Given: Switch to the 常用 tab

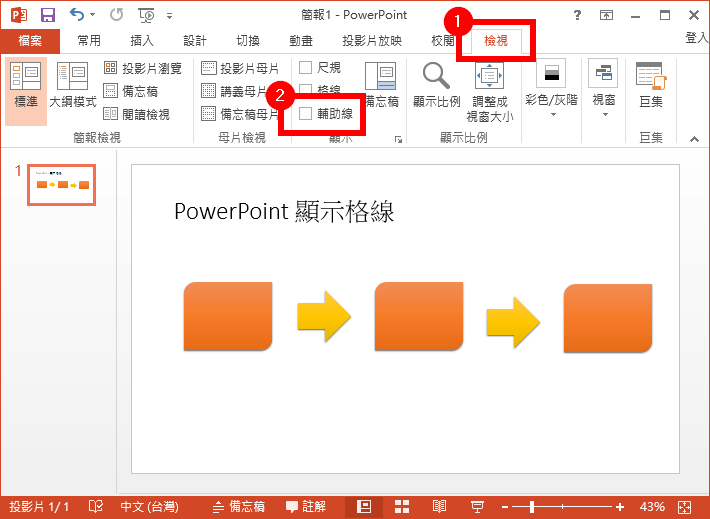Looking at the screenshot, I should click(89, 41).
